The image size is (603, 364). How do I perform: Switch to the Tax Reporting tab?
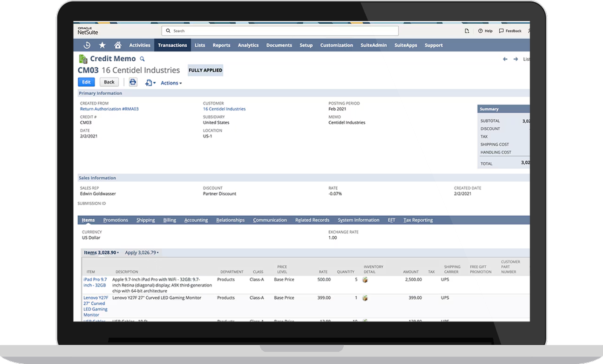[418, 220]
